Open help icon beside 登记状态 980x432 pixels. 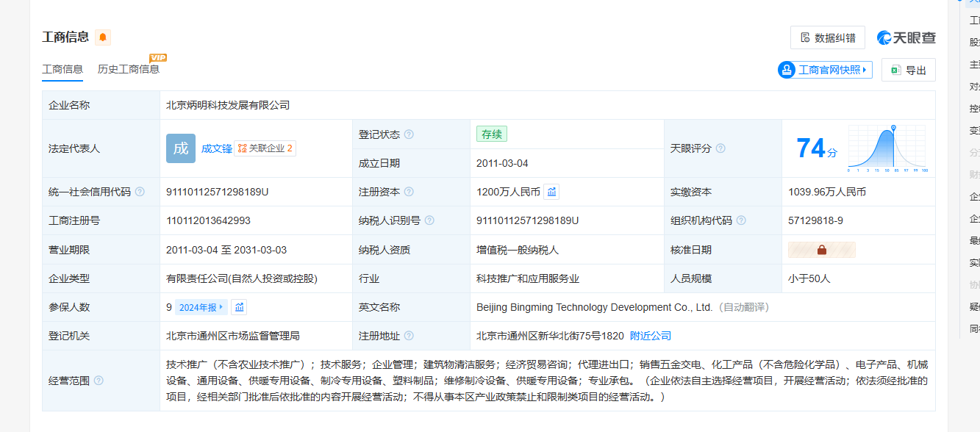pyautogui.click(x=409, y=134)
